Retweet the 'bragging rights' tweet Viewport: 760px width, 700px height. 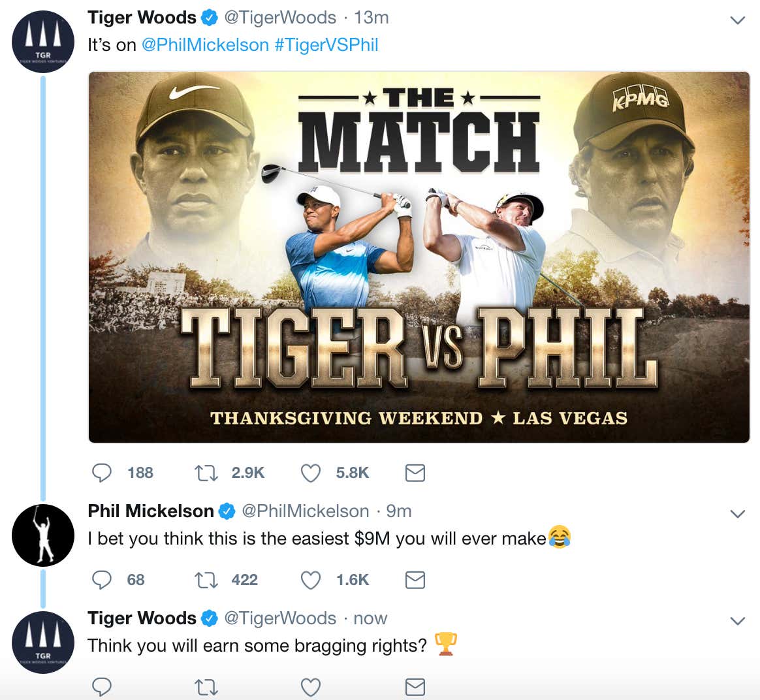[206, 687]
